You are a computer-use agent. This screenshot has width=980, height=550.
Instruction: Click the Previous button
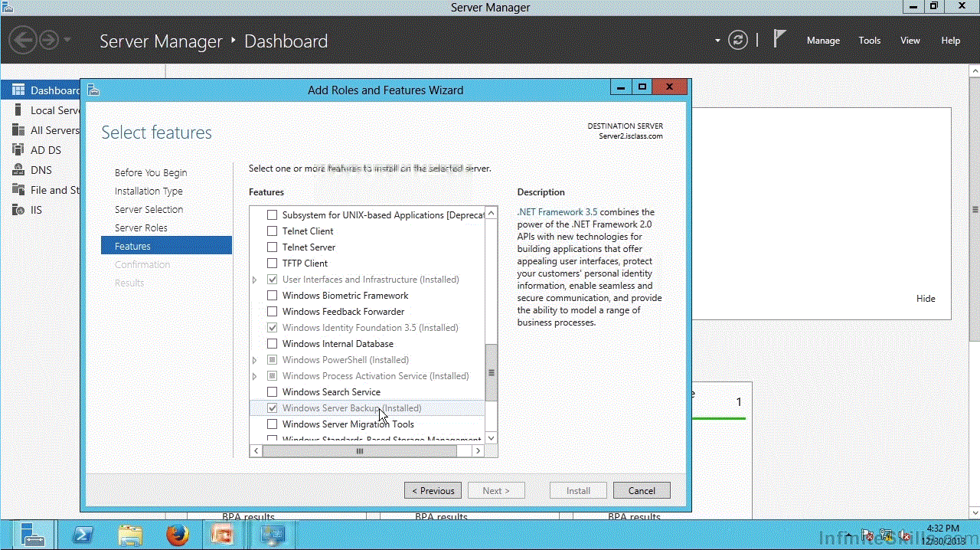433,490
